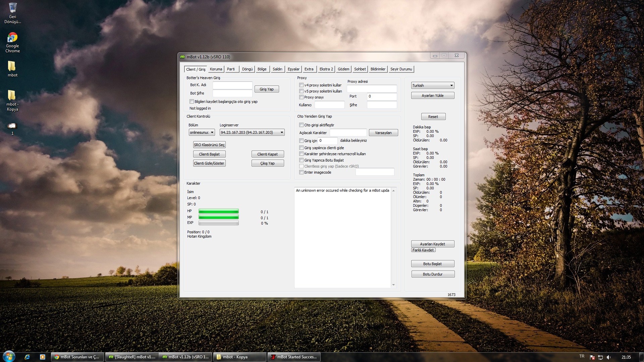Open the media player taskbar icon
The width and height of the screenshot is (644, 362).
[43, 357]
